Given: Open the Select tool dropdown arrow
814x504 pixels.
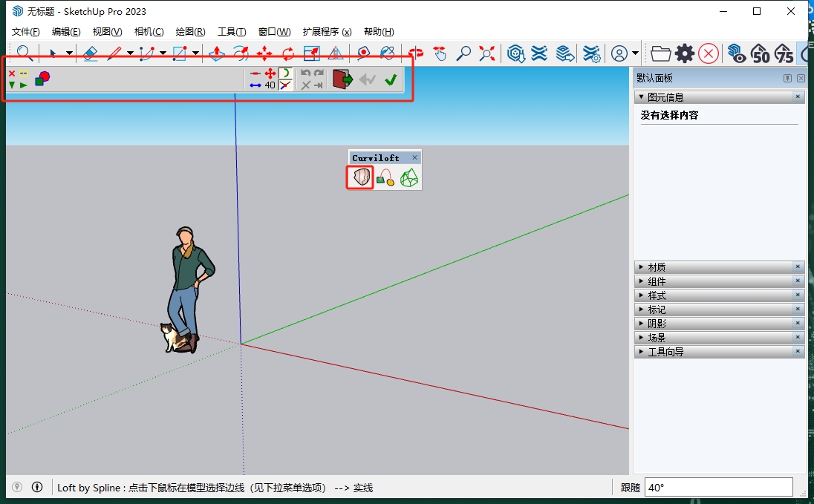Looking at the screenshot, I should 69,53.
